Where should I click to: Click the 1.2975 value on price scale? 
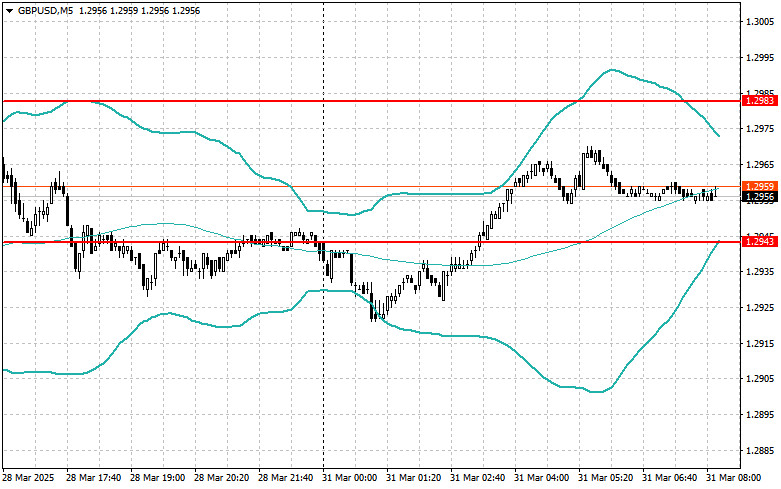(x=760, y=129)
